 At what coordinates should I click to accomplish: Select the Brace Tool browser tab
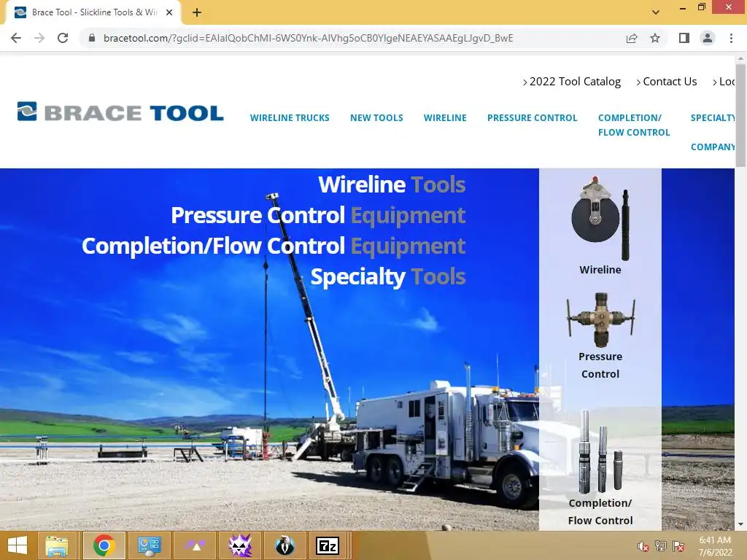point(93,13)
